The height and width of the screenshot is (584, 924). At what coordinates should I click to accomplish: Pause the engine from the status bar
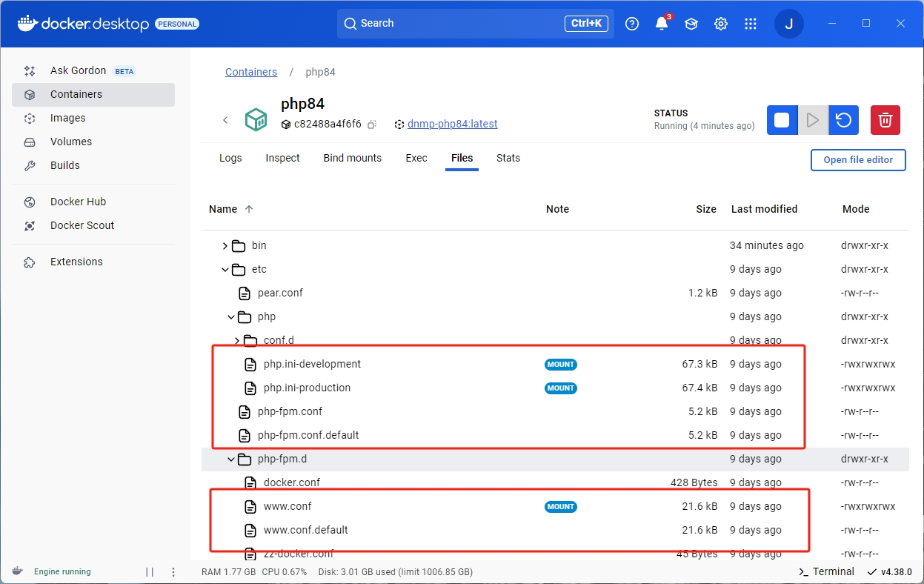click(150, 572)
